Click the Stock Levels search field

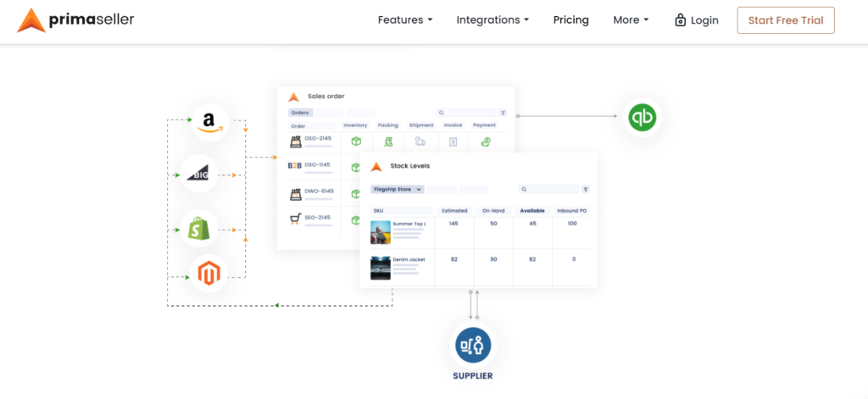548,189
